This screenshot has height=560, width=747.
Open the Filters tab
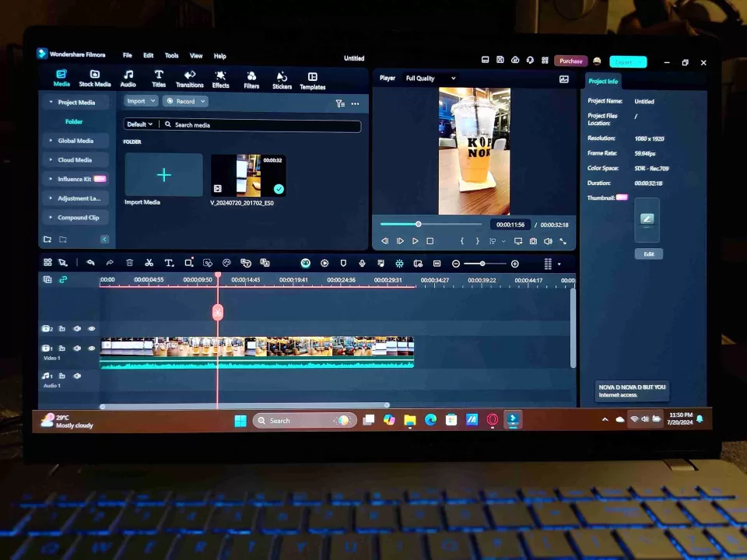(251, 80)
